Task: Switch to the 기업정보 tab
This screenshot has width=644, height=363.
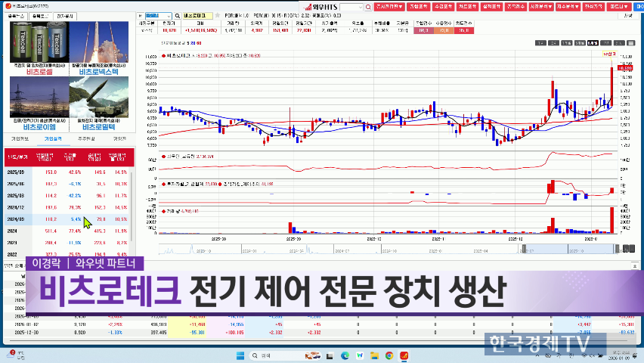Action: tap(20, 139)
